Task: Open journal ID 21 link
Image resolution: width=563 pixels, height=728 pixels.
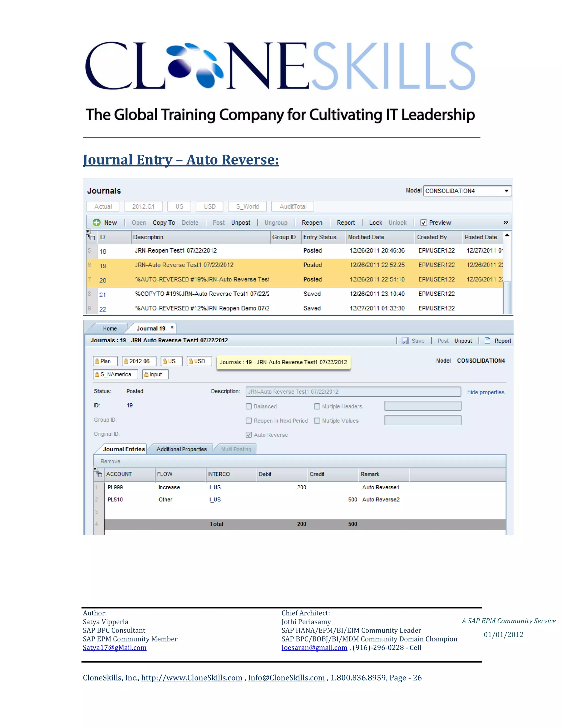Action: coord(103,295)
